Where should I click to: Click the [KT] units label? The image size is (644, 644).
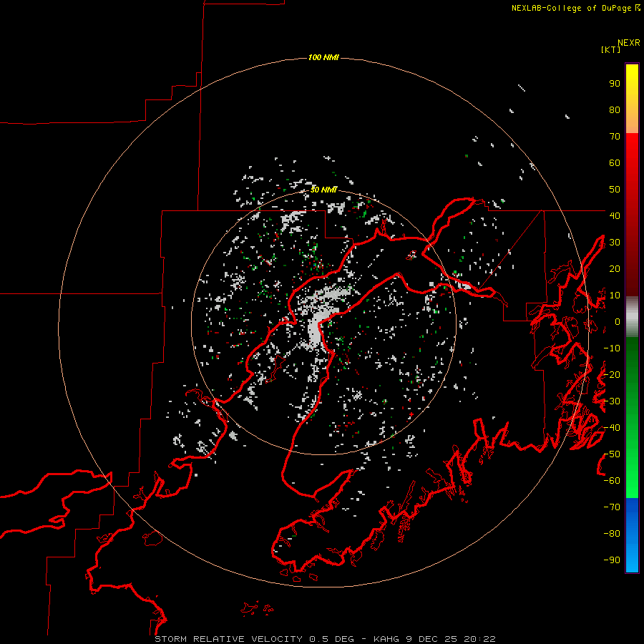click(x=611, y=49)
